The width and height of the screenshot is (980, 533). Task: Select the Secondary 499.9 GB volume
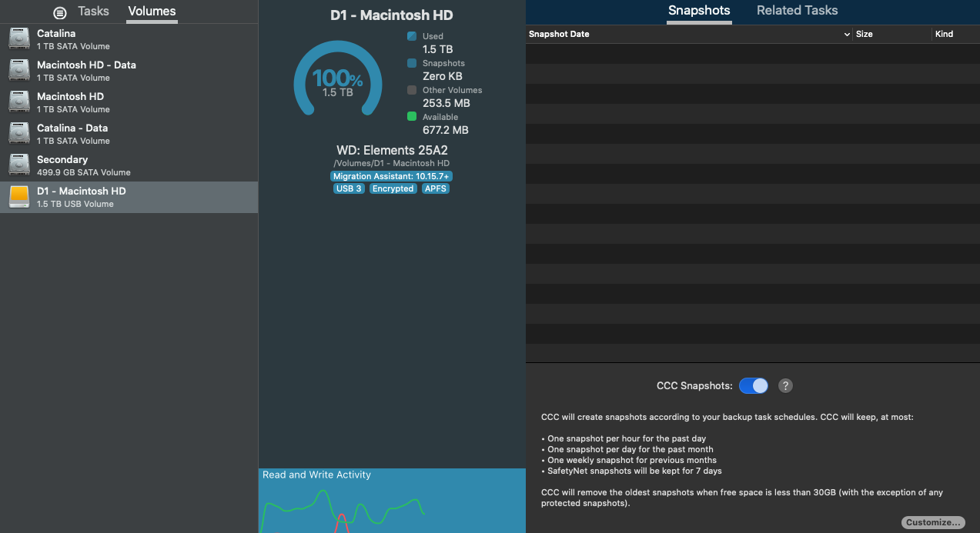pyautogui.click(x=129, y=165)
